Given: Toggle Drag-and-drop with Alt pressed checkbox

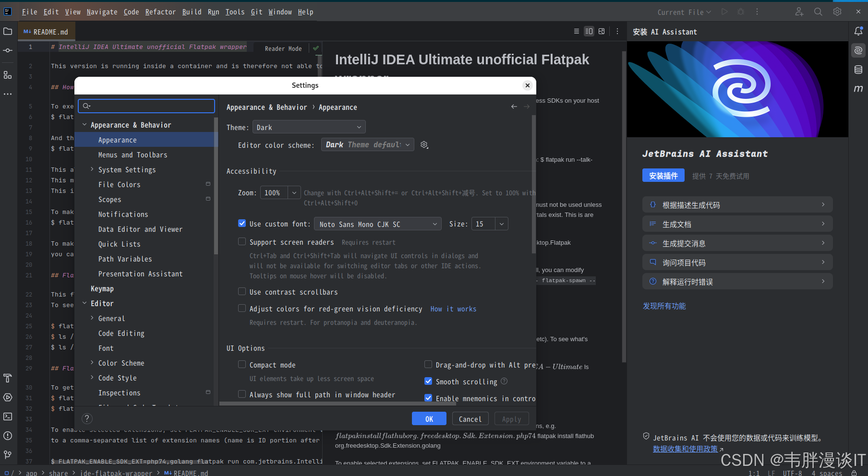Looking at the screenshot, I should (428, 364).
